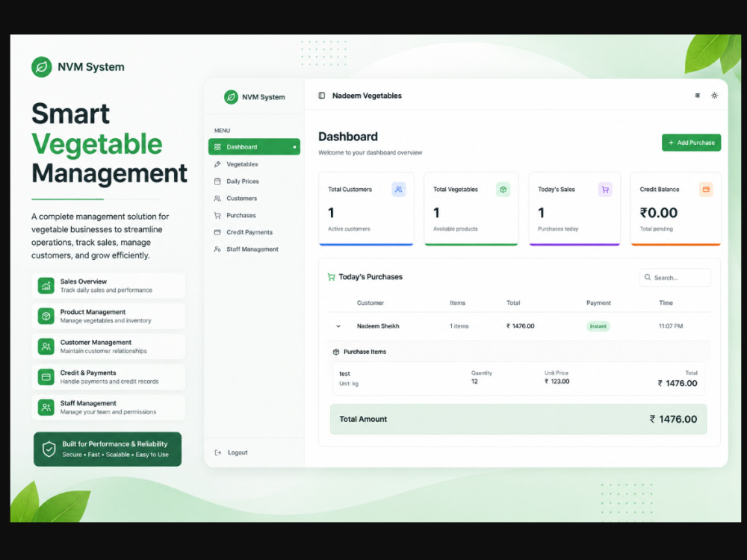Collapse the Nadeem Sheikh purchase row chevron
This screenshot has width=747, height=560.
[338, 327]
